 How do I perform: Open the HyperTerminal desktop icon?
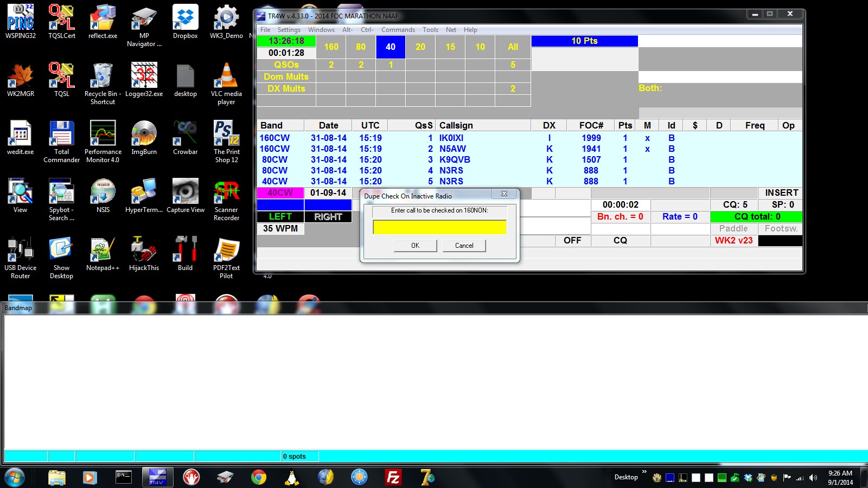tap(144, 196)
